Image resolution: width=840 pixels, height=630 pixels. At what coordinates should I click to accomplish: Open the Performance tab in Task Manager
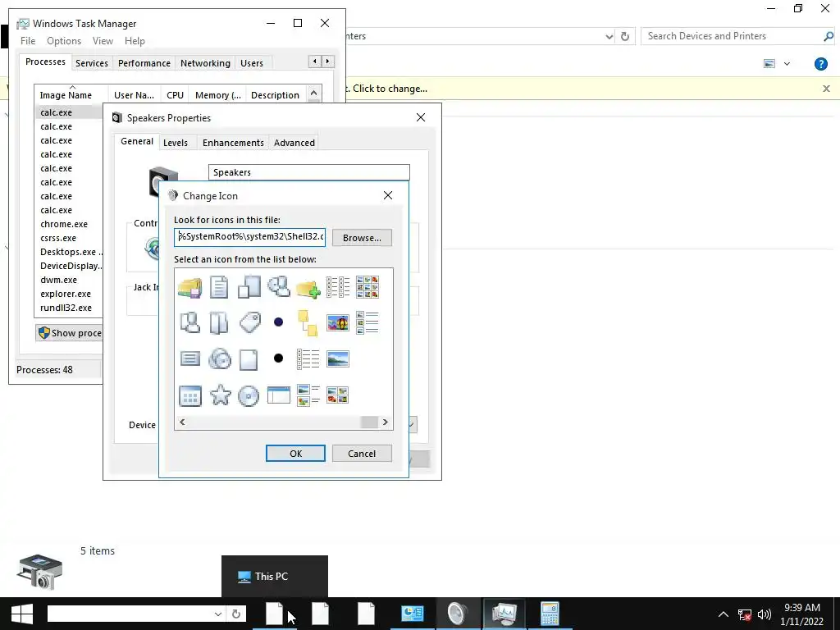click(144, 63)
